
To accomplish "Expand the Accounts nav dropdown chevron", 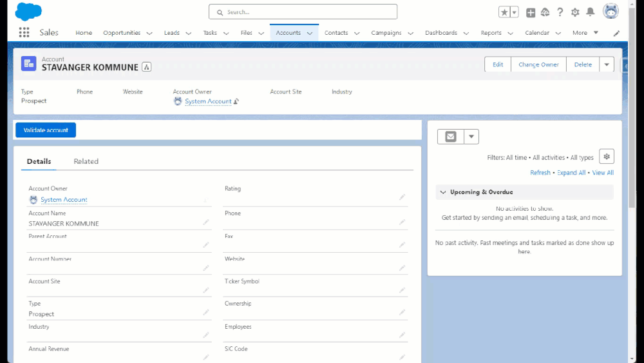I will click(x=310, y=34).
